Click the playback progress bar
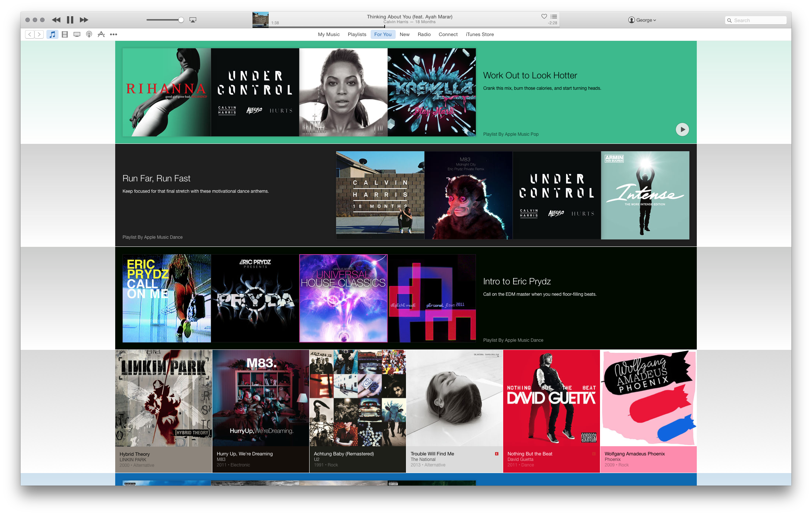Screen dimensions: 812x515 [x=414, y=27]
